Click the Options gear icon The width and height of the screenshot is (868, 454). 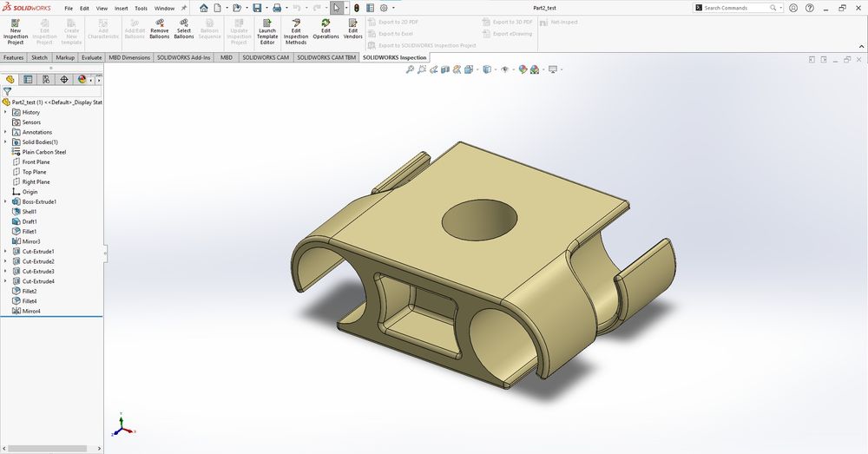tap(384, 8)
